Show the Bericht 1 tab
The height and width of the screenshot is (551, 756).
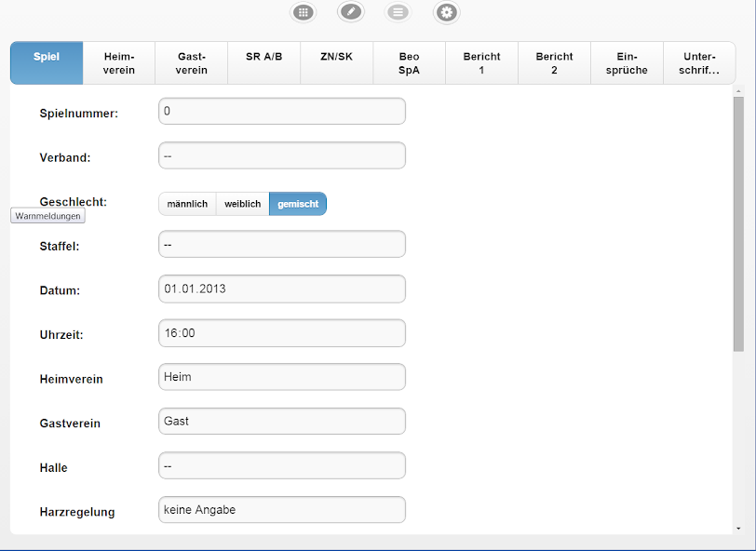(x=481, y=63)
